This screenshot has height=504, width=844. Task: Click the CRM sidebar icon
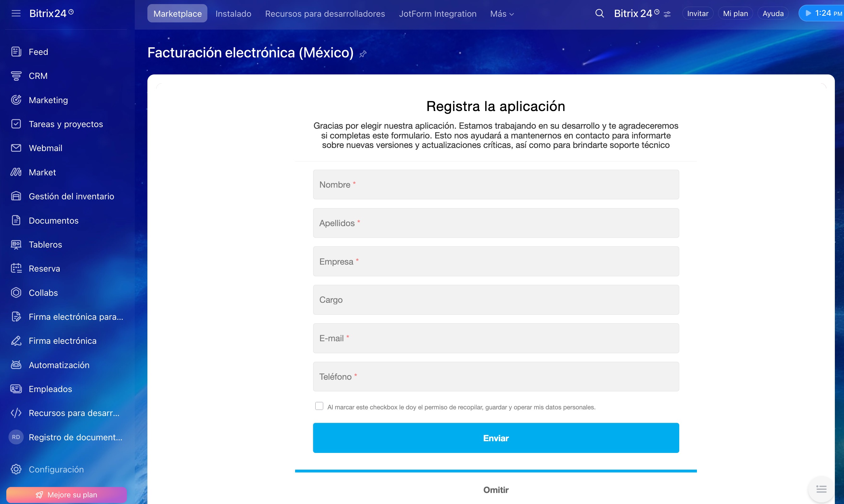[16, 76]
